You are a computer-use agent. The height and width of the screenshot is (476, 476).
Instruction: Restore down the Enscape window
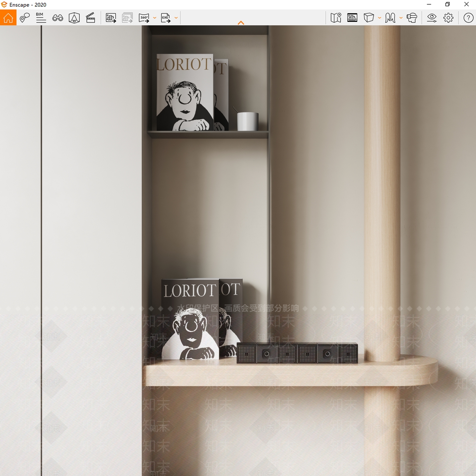tap(447, 4)
